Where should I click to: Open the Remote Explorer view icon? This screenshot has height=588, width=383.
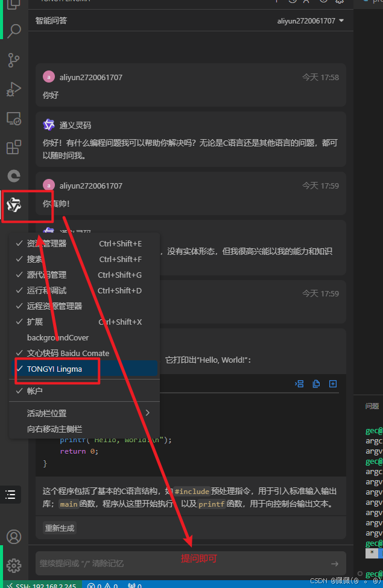(x=14, y=119)
